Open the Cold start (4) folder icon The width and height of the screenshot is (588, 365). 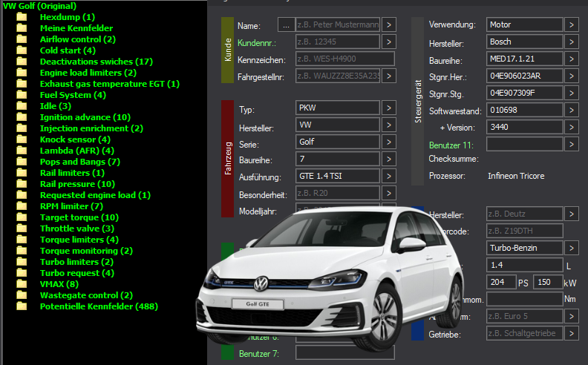click(x=22, y=50)
